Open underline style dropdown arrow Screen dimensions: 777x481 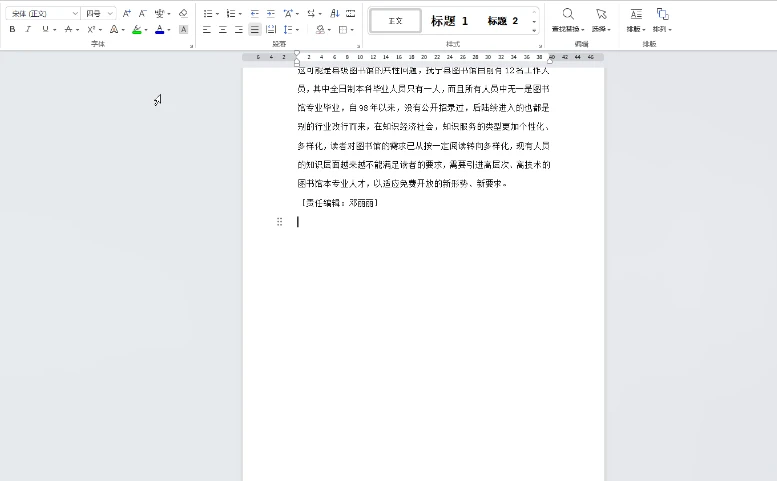(x=55, y=30)
